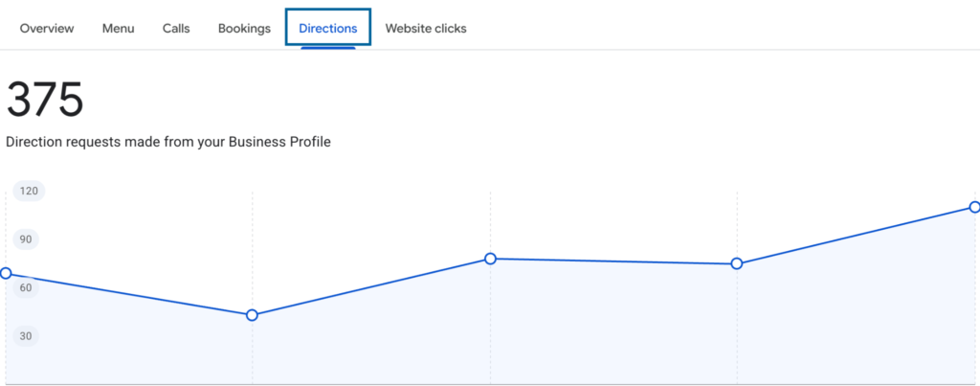Select the fourth data point before the peak
980x386 pixels.
pos(737,264)
